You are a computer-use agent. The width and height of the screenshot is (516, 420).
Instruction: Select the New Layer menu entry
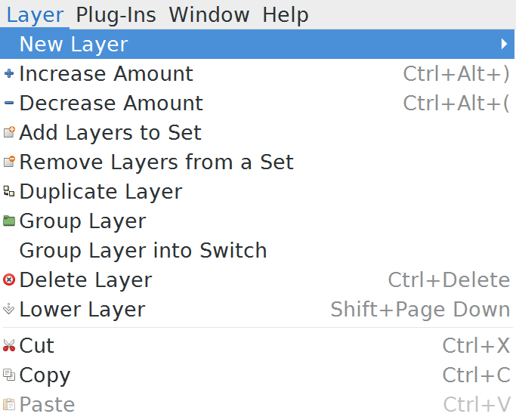click(x=73, y=45)
